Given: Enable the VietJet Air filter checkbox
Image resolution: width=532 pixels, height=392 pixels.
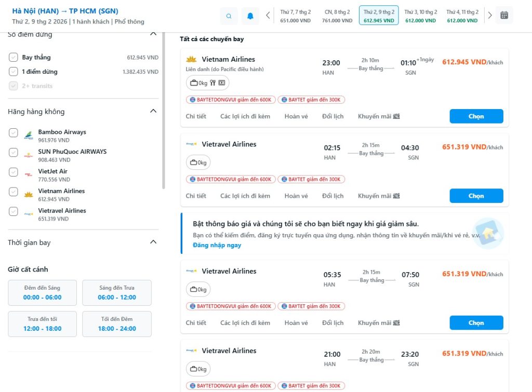Looking at the screenshot, I should (x=14, y=172).
